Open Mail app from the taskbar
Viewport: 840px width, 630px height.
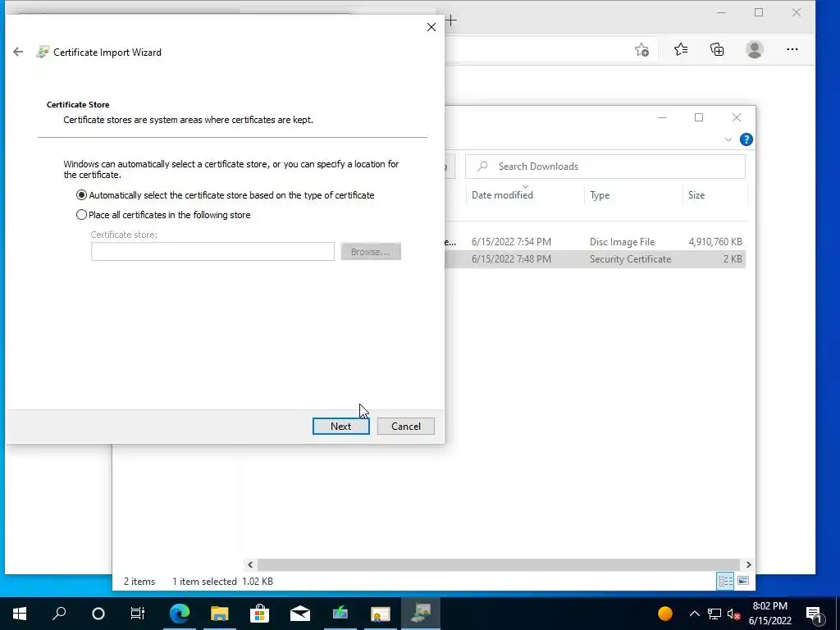[x=300, y=614]
